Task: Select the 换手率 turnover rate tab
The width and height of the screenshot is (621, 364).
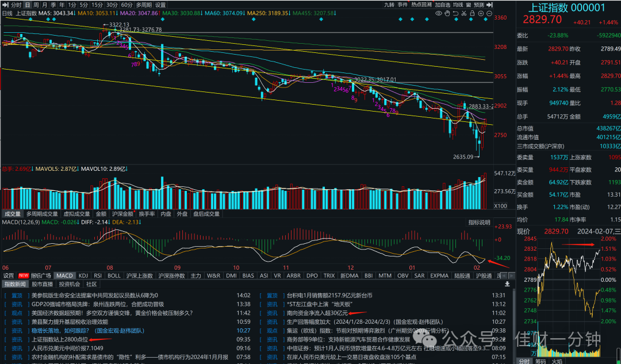Action: coord(147,214)
